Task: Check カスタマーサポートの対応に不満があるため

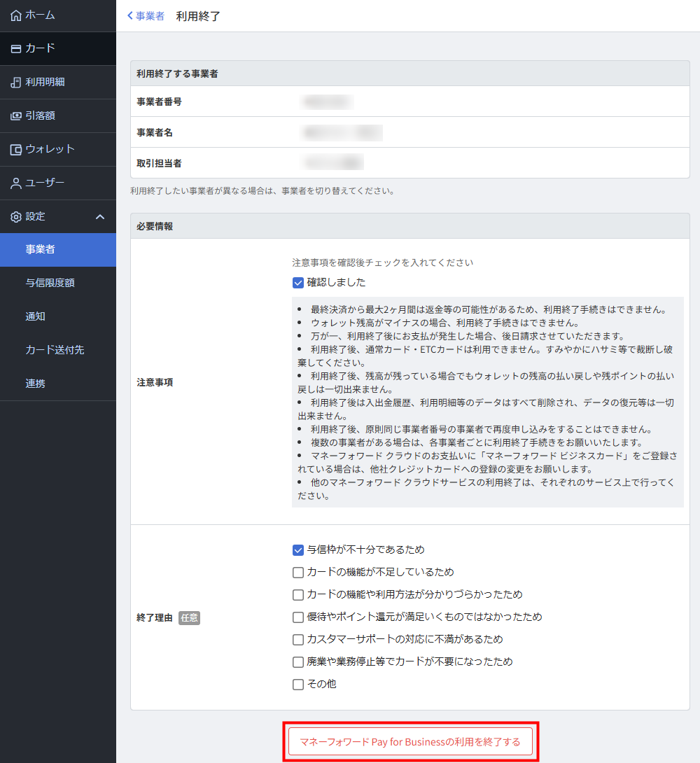Action: coord(298,640)
